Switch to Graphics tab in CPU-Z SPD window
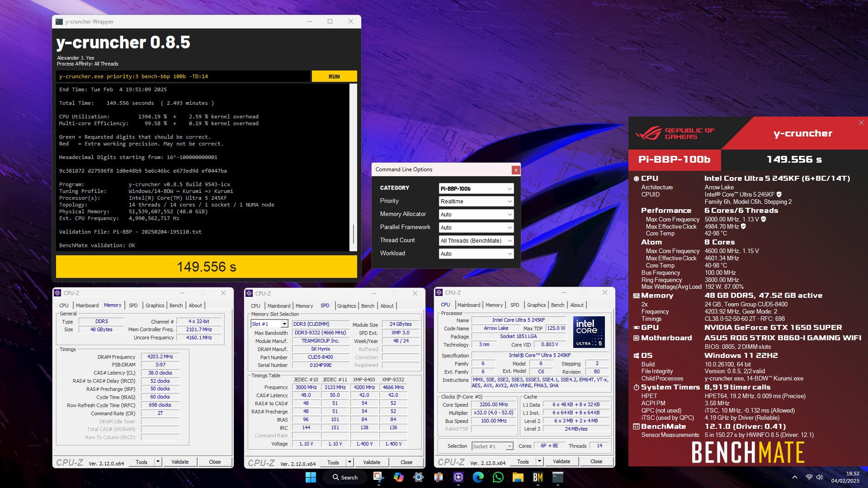Image resolution: width=868 pixels, height=488 pixels. tap(347, 306)
